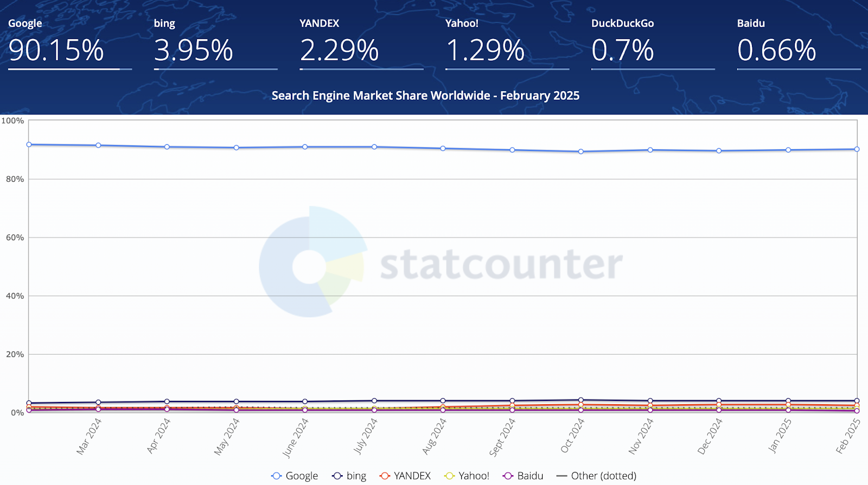Click the 0% y-axis label

[x=17, y=413]
